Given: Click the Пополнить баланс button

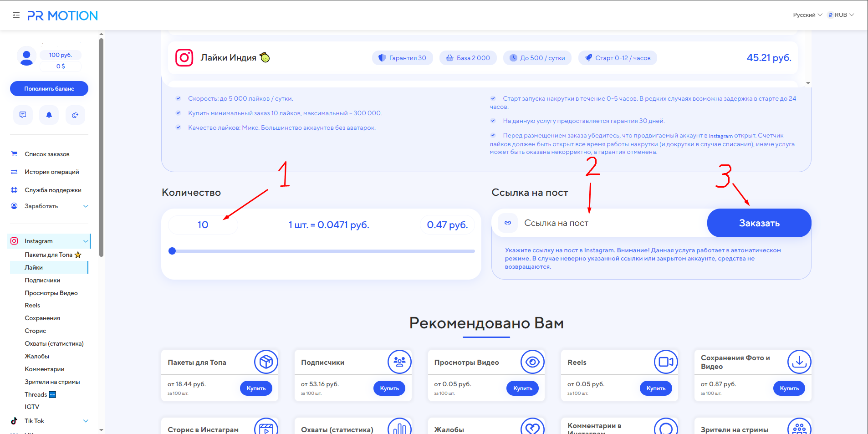Looking at the screenshot, I should (49, 89).
